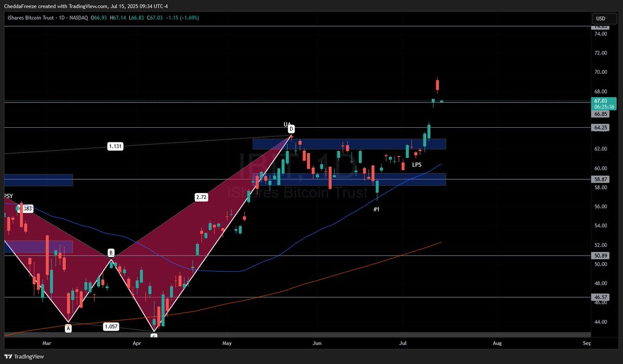Select the PSY text annotation
Screen dimensions: 623x364
(x=8, y=196)
